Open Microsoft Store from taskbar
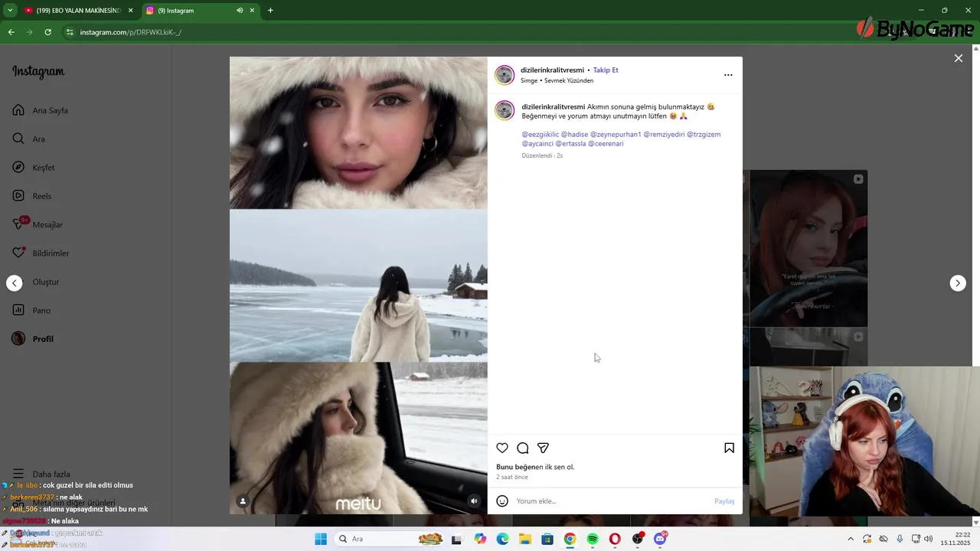 (547, 539)
